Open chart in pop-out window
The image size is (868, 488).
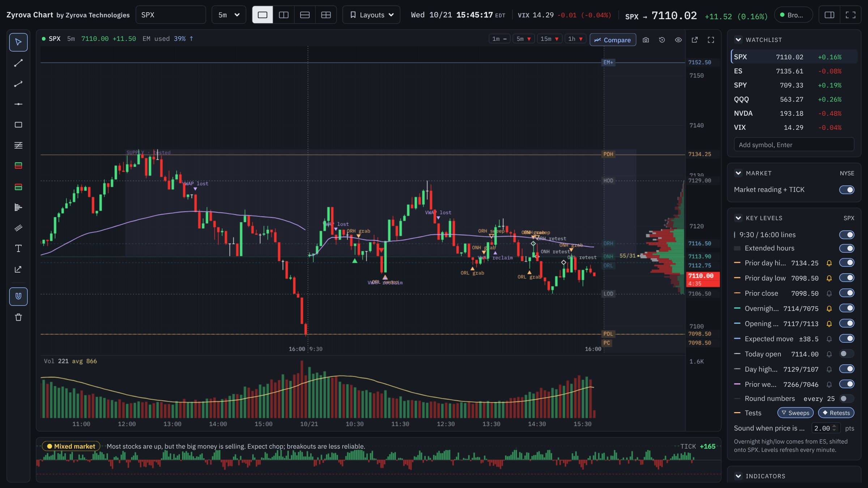tap(694, 40)
